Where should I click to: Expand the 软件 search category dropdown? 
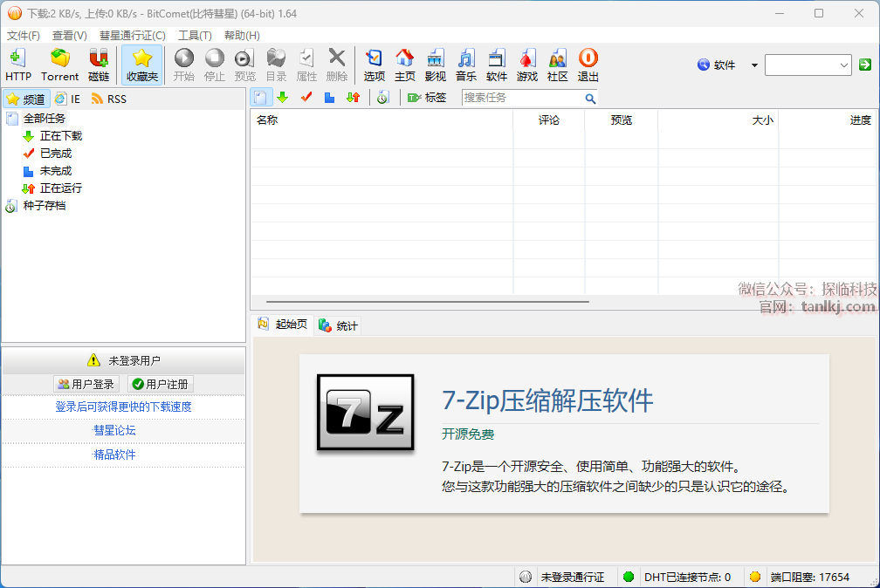pos(754,65)
